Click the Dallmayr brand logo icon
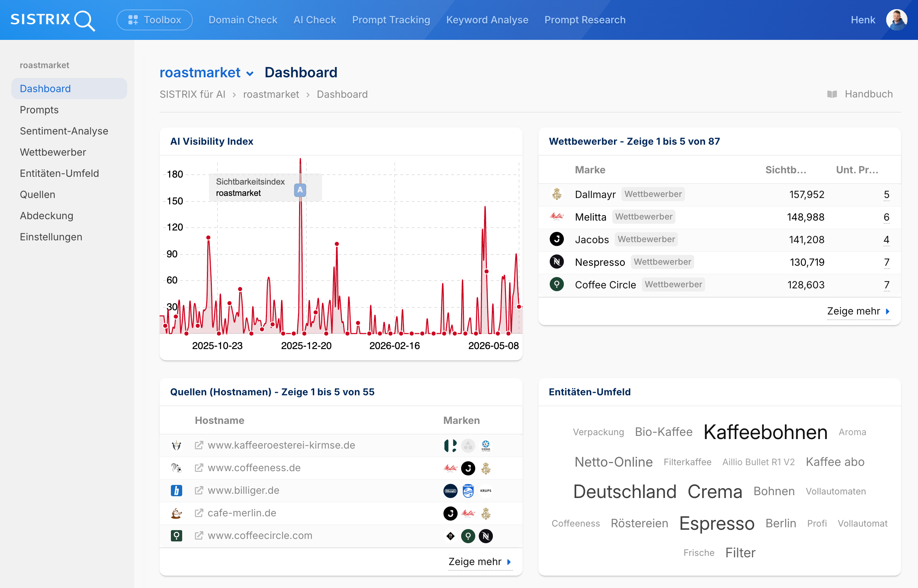This screenshot has width=918, height=588. pos(556,194)
